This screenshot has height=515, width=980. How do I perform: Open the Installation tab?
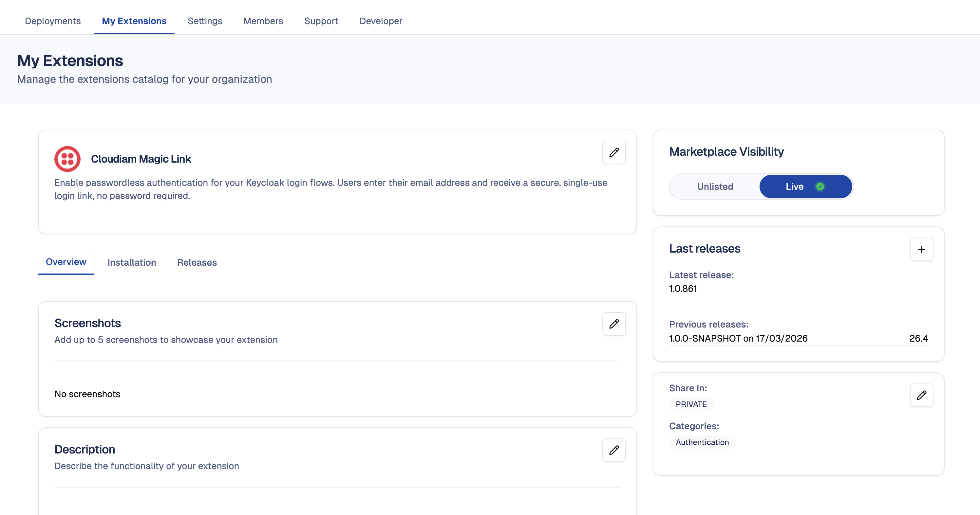point(132,262)
